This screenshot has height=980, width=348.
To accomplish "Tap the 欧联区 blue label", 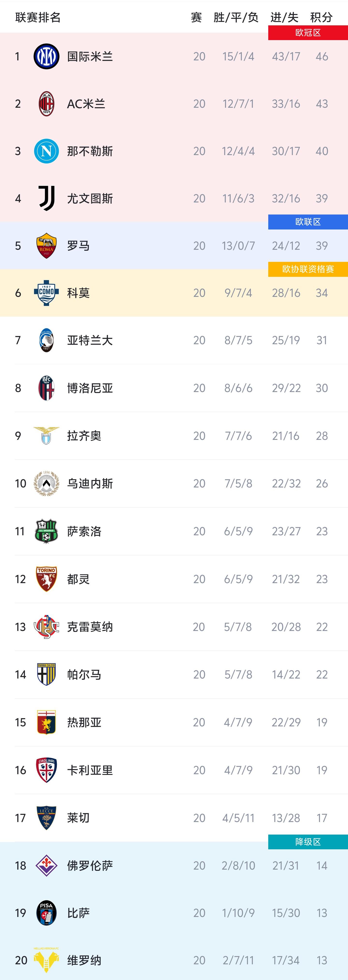I will coord(308,222).
